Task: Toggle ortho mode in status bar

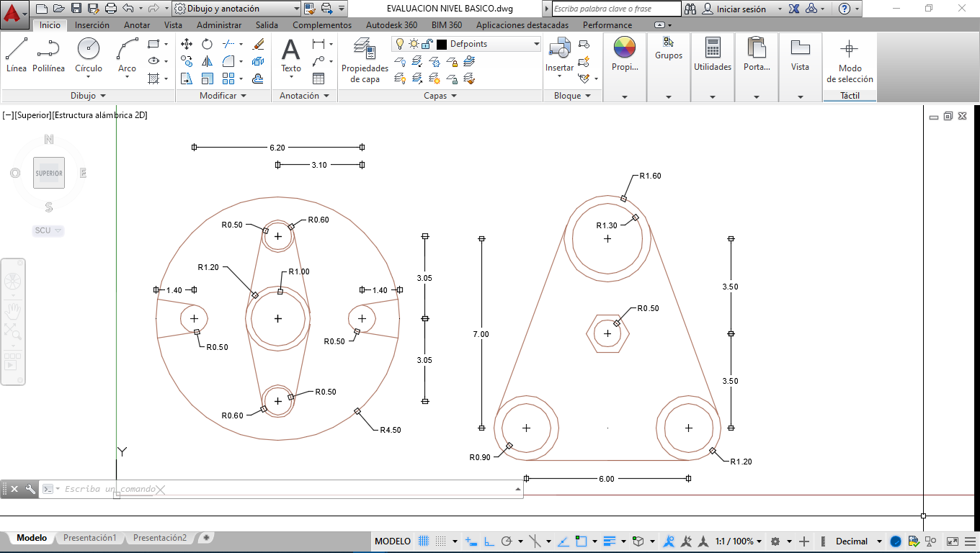Action: [x=489, y=541]
